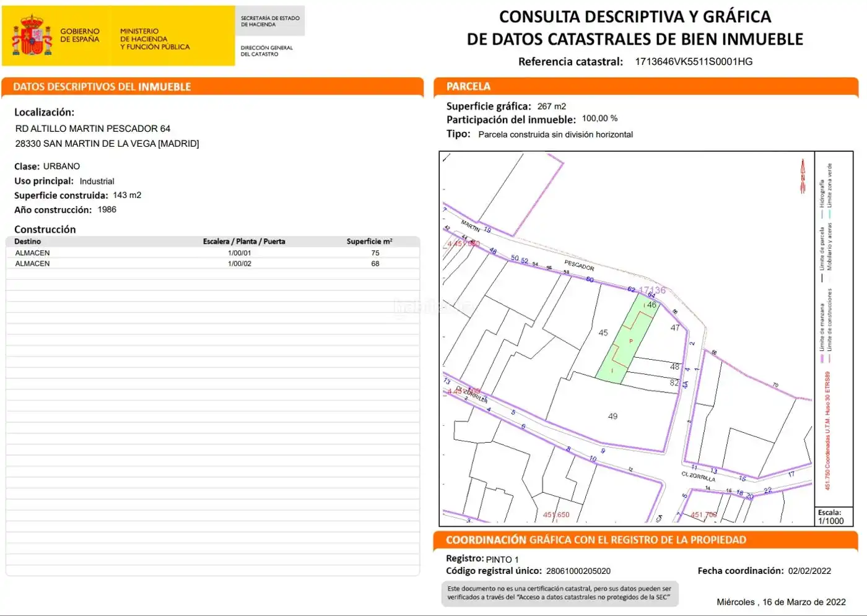Click block number 17136 on the map
This screenshot has height=616, width=867.
(x=653, y=290)
